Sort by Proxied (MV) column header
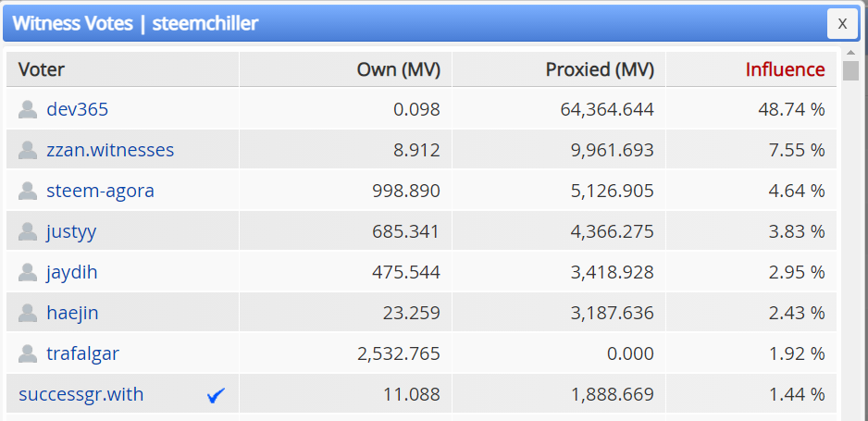 [x=559, y=69]
